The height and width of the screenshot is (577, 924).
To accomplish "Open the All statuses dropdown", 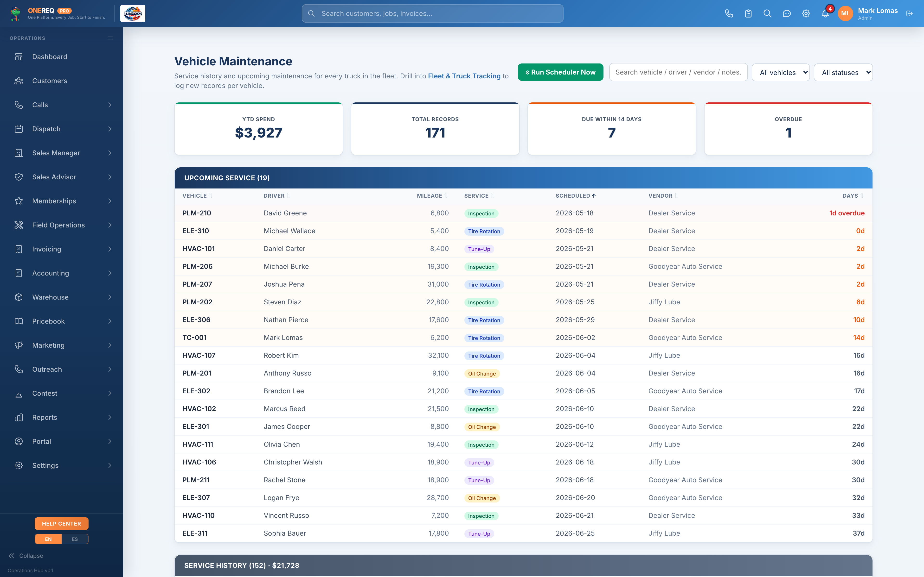I will pos(843,73).
